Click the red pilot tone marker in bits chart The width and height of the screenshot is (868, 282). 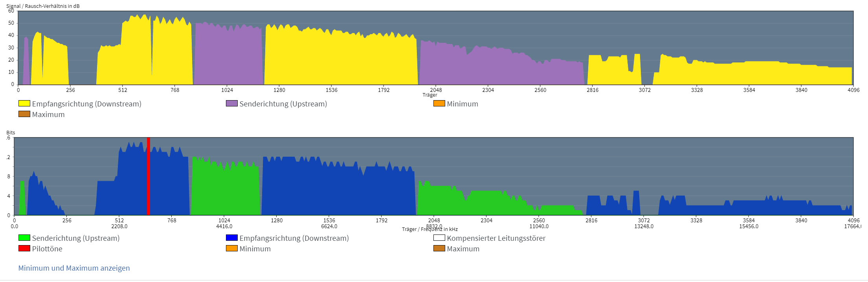pyautogui.click(x=149, y=176)
